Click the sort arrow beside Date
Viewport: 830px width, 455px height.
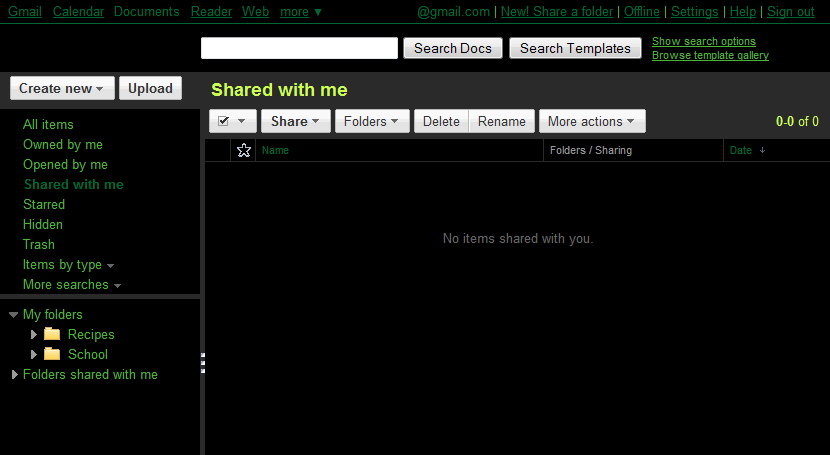762,150
